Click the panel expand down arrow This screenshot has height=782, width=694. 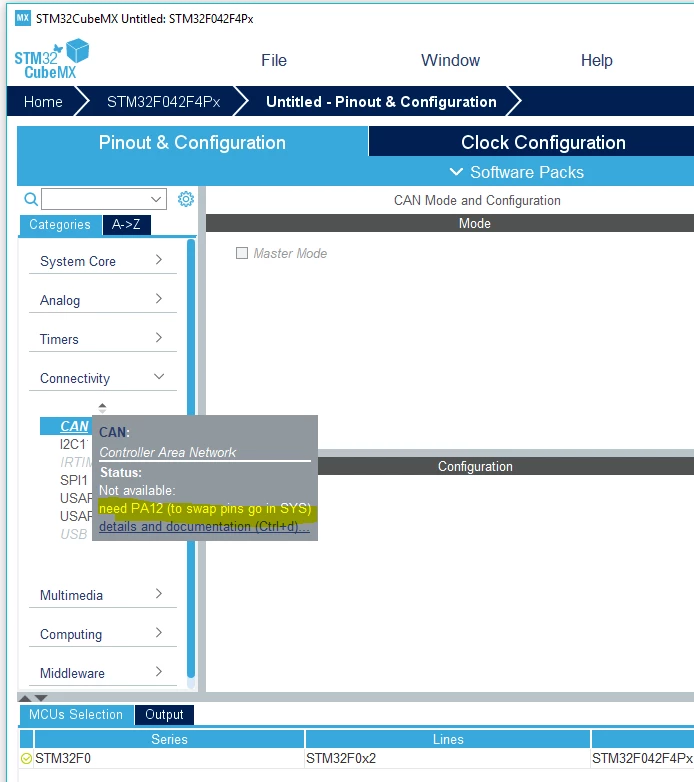(x=41, y=698)
